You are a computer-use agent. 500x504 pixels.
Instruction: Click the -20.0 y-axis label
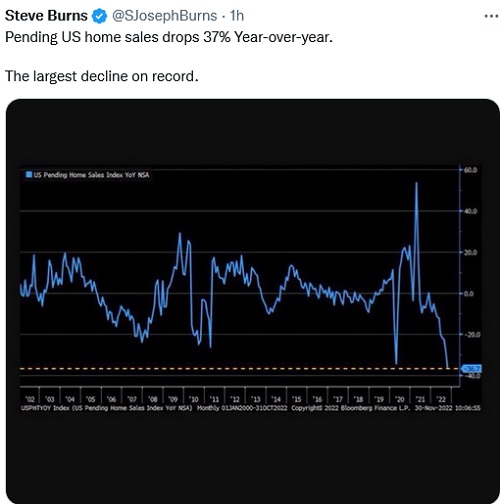pos(472,335)
